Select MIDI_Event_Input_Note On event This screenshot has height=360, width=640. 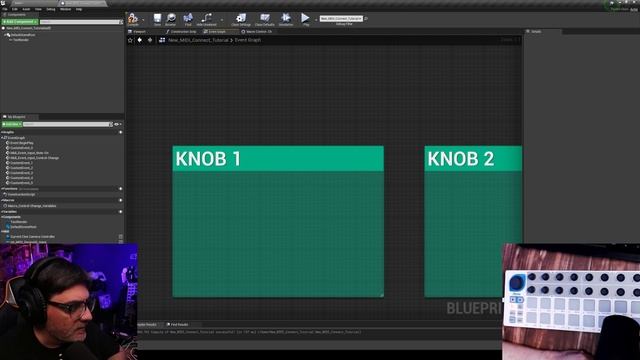click(29, 153)
